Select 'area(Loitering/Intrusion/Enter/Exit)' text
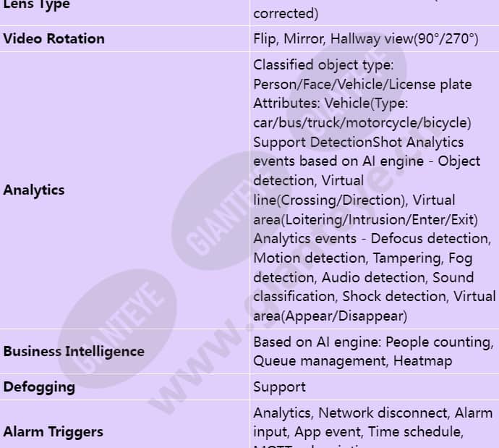The image size is (499, 448). (366, 220)
